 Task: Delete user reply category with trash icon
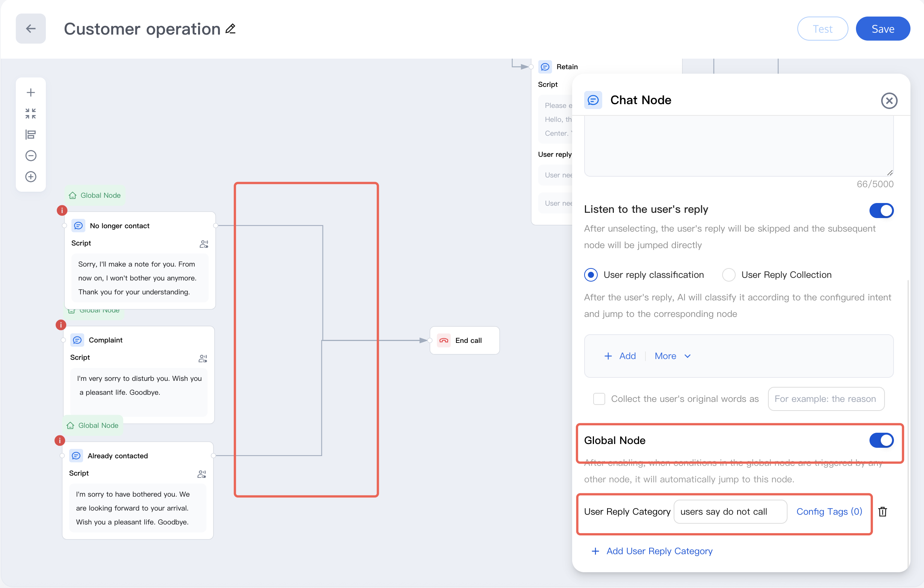(x=882, y=512)
